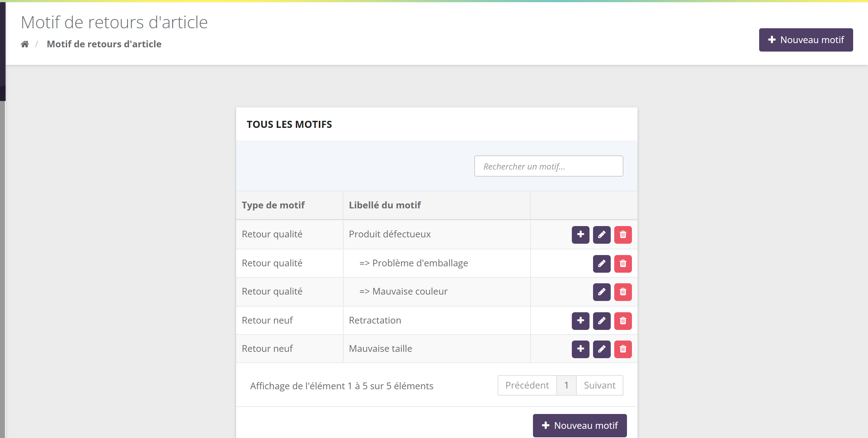Go to Suivant page

tap(599, 385)
